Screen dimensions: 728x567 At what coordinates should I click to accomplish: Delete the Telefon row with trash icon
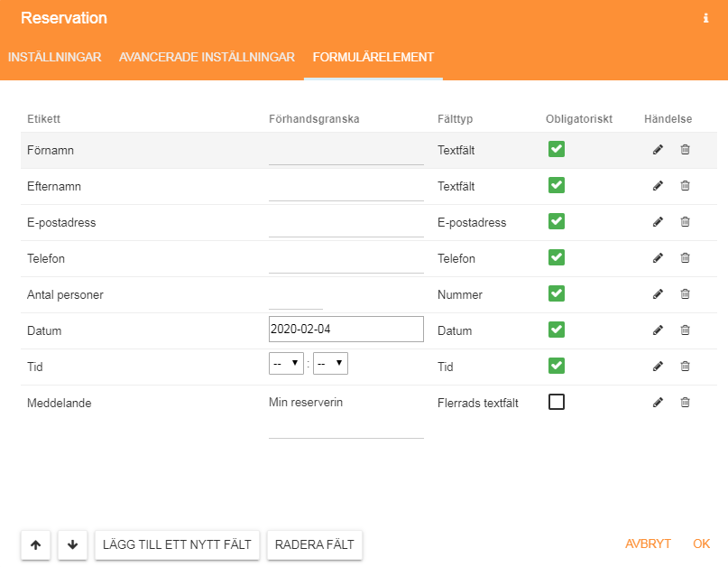[x=685, y=258]
